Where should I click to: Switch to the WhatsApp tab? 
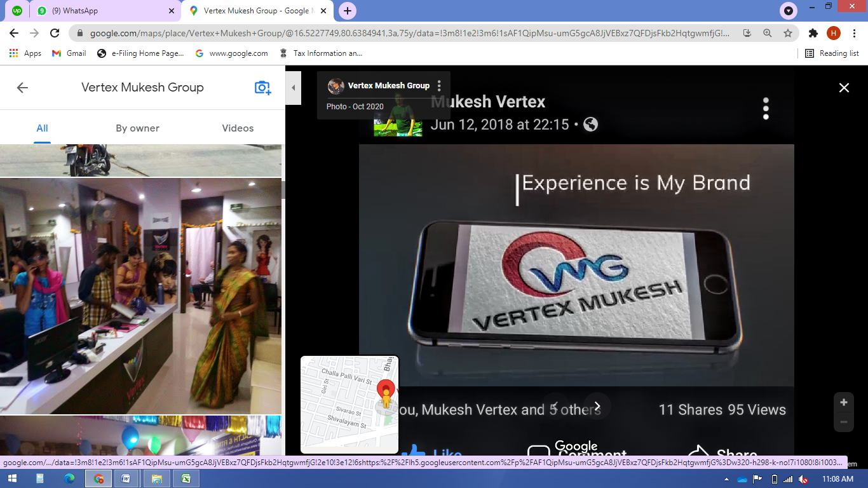tap(105, 11)
